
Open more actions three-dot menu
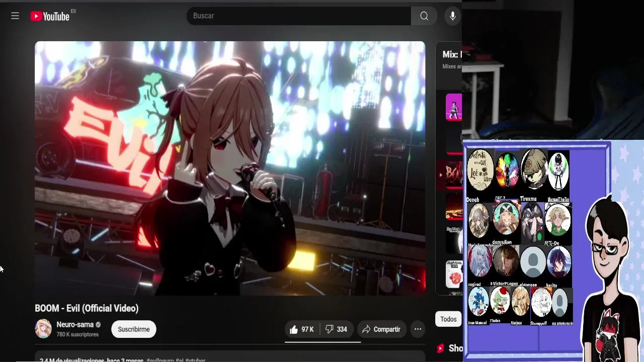pos(418,329)
